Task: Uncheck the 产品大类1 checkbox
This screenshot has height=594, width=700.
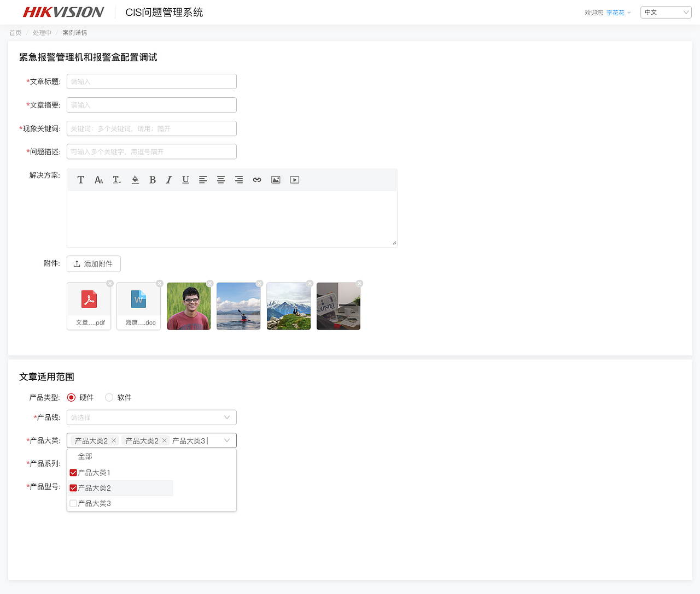Action: coord(73,473)
